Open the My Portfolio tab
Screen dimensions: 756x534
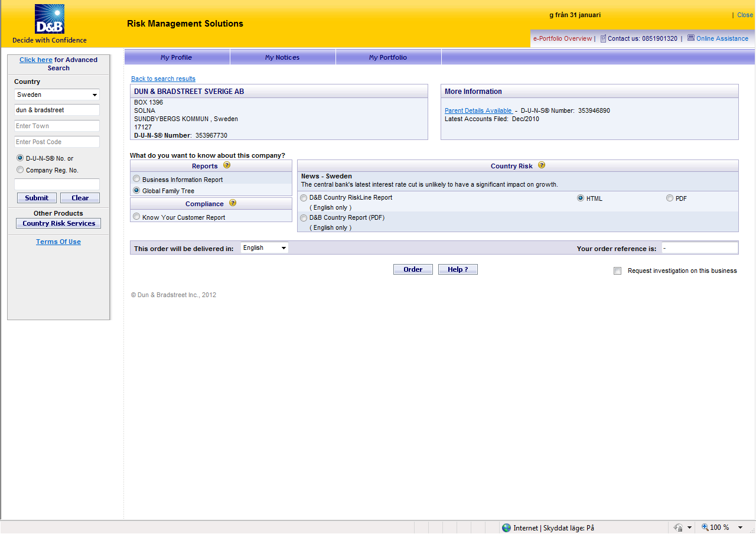(x=388, y=57)
